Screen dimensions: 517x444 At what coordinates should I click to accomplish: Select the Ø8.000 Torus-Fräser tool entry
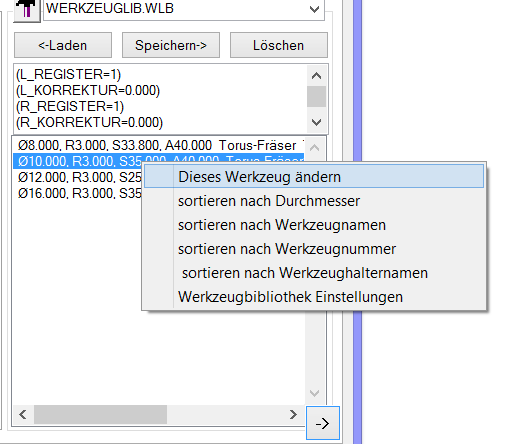tap(158, 146)
